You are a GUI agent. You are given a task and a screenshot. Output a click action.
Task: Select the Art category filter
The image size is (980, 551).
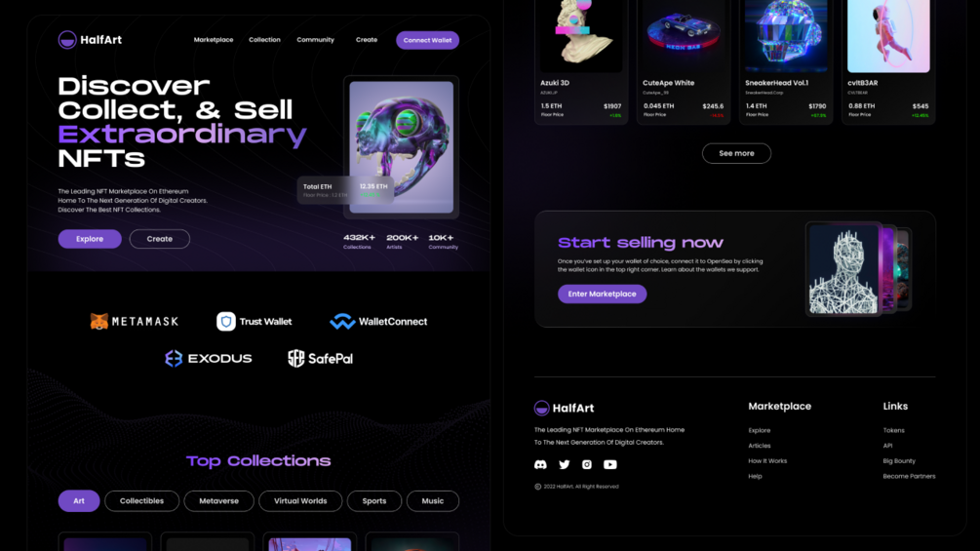point(79,501)
